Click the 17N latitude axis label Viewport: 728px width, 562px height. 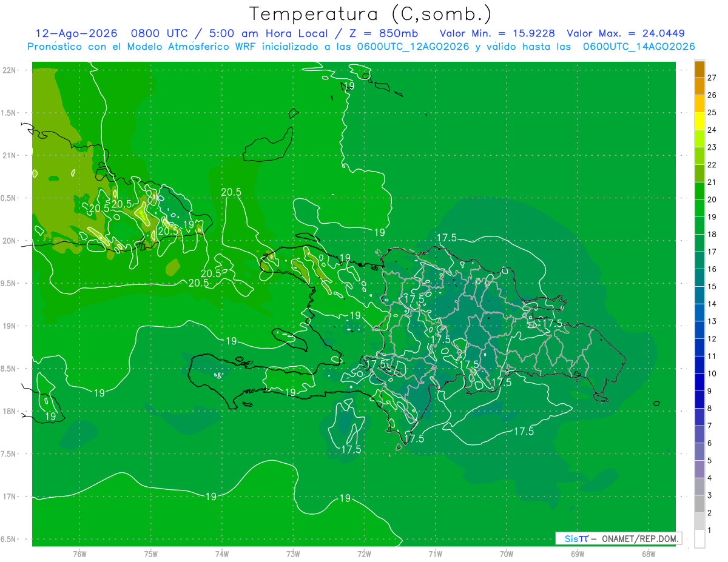(9, 497)
